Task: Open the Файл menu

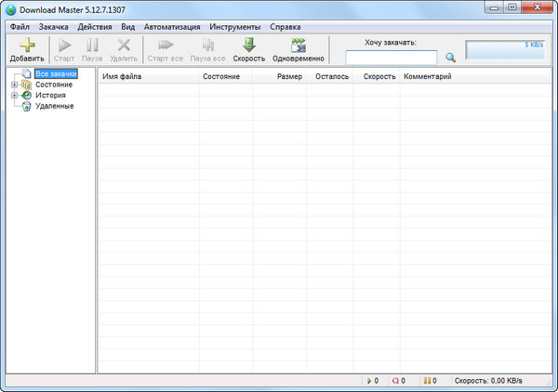Action: (x=20, y=27)
